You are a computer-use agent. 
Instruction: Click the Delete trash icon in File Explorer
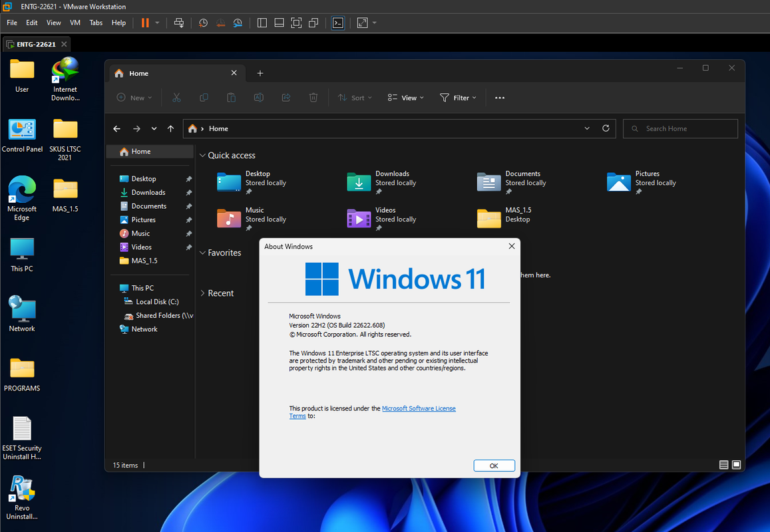tap(313, 98)
